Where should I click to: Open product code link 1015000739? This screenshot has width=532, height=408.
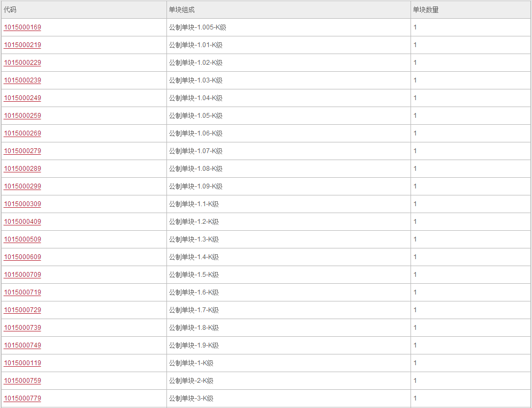point(22,327)
